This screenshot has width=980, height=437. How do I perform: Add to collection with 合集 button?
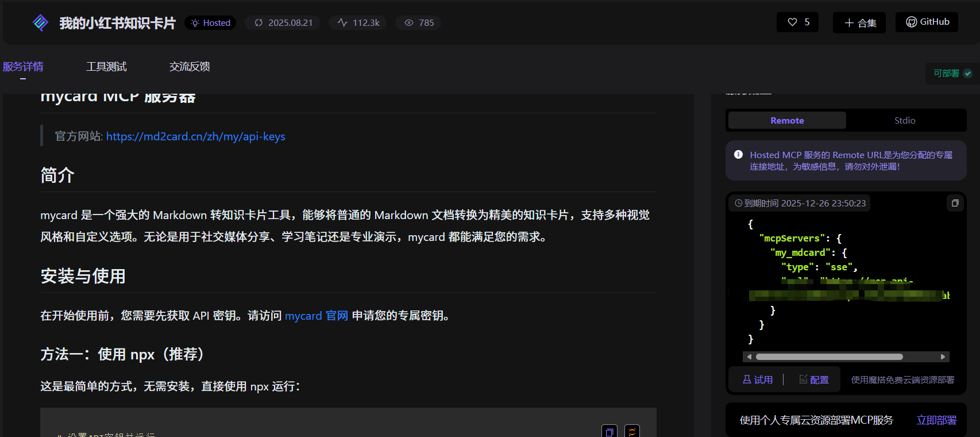point(859,23)
